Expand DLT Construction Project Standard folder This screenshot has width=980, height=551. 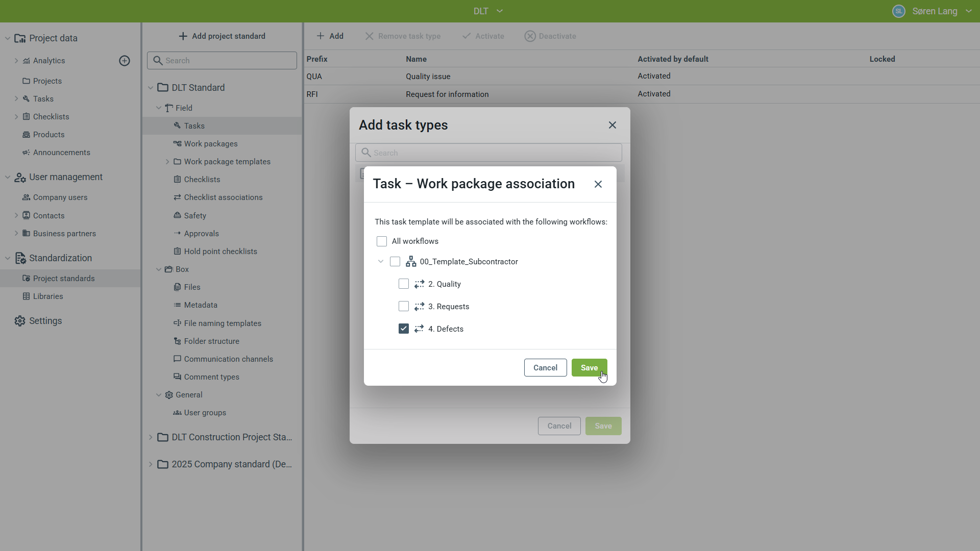click(x=151, y=437)
